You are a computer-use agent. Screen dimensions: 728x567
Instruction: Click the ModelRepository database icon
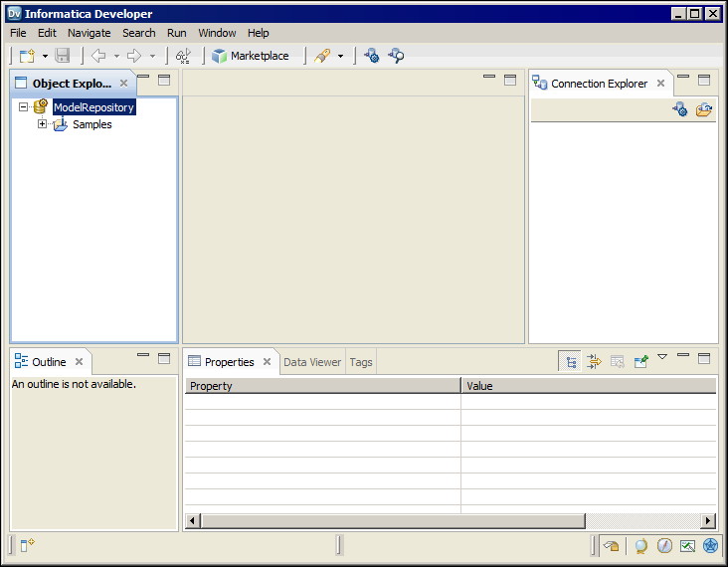tap(41, 106)
